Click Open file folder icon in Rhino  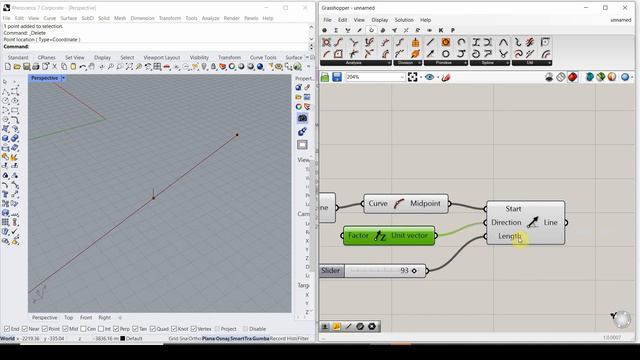tap(17, 67)
